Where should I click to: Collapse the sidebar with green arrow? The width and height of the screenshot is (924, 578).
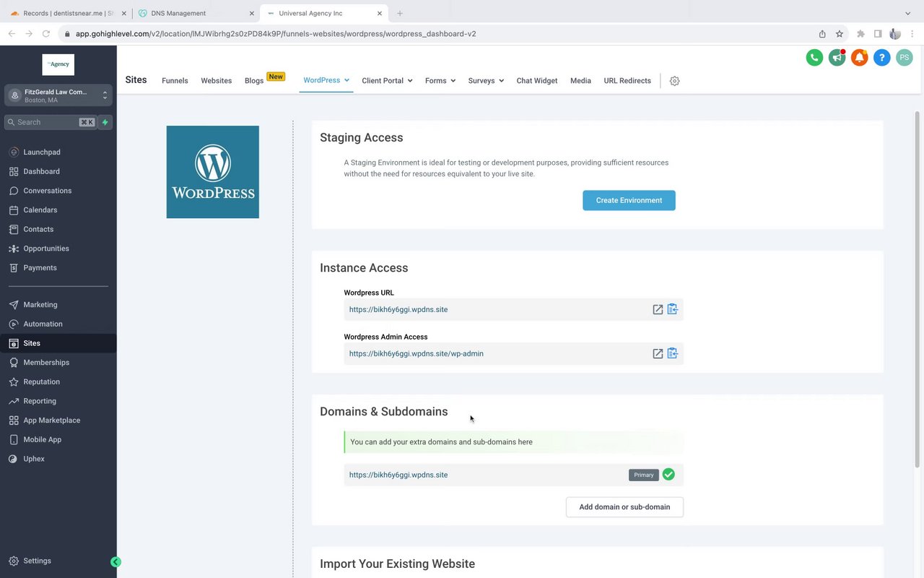(x=115, y=561)
